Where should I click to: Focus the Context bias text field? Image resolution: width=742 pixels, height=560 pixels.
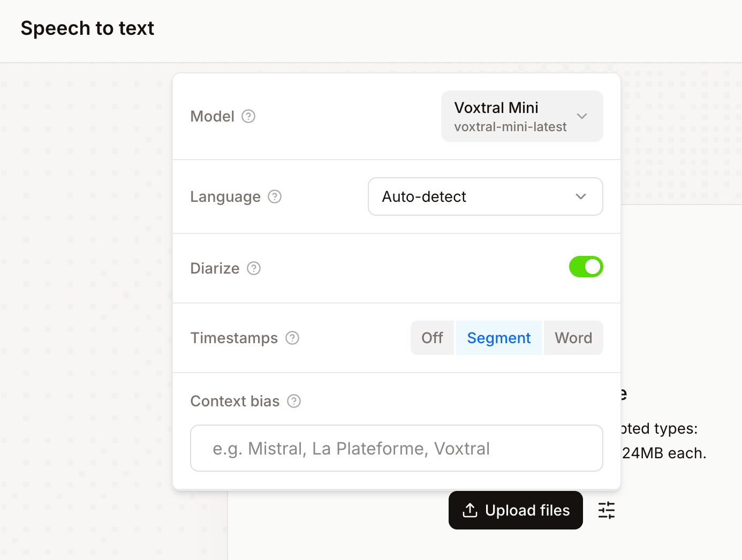(396, 448)
